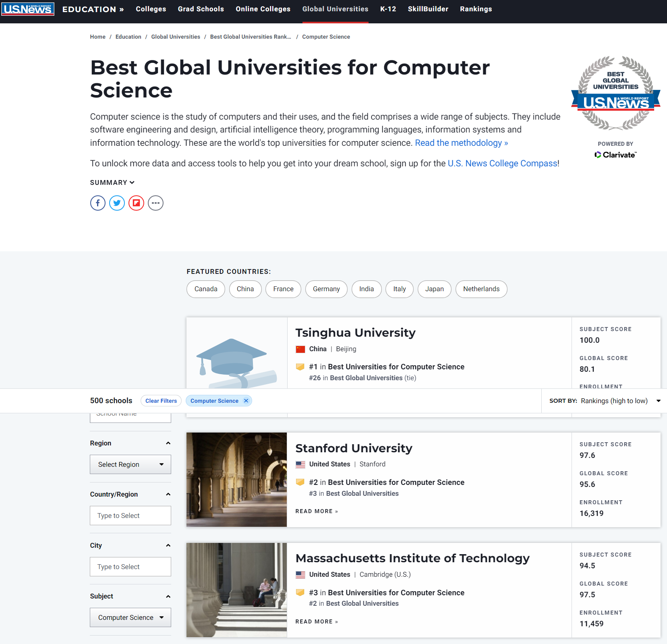Toggle the Netherlands featured country filter
The height and width of the screenshot is (644, 667).
click(x=481, y=289)
